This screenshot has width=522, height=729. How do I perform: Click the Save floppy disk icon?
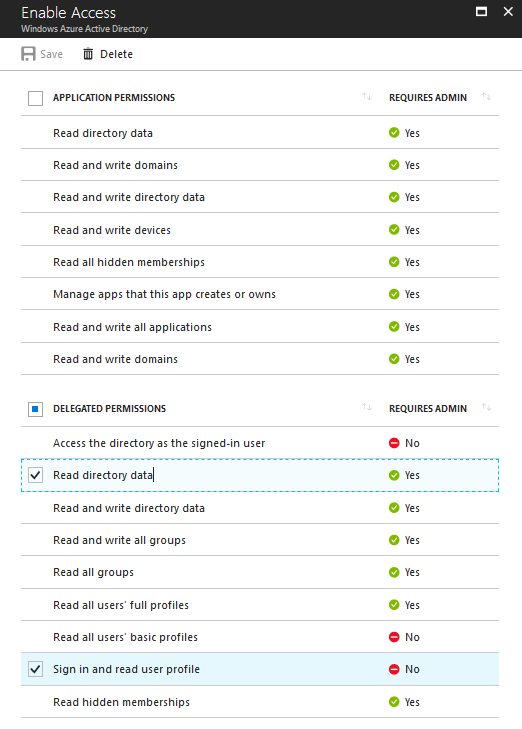(28, 54)
